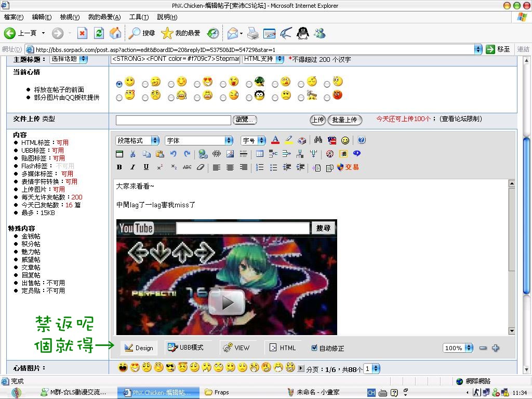Image resolution: width=532 pixels, height=399 pixels.
Task: Switch to the HTML editing mode tab
Action: click(283, 348)
